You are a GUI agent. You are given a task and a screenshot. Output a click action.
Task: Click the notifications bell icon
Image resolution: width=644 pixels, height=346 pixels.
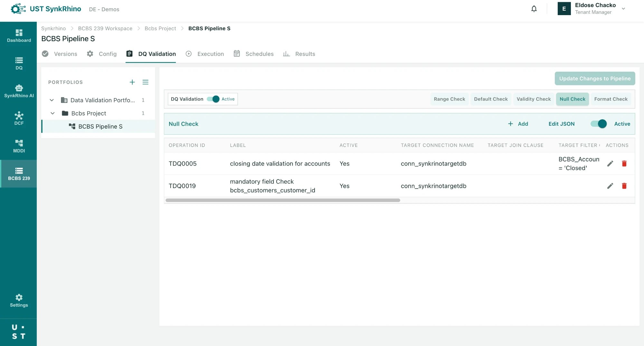click(534, 9)
